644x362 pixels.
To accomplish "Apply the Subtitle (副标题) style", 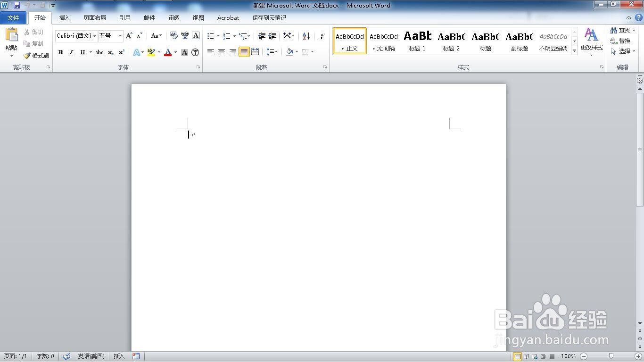I will (x=519, y=41).
